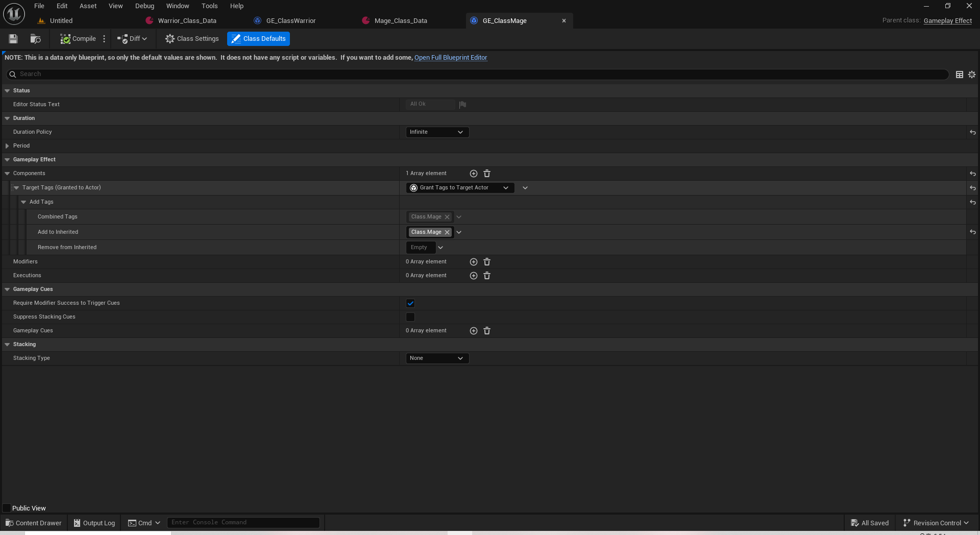This screenshot has height=535, width=980.
Task: Delete all Gameplay Cues array elements
Action: (x=486, y=331)
